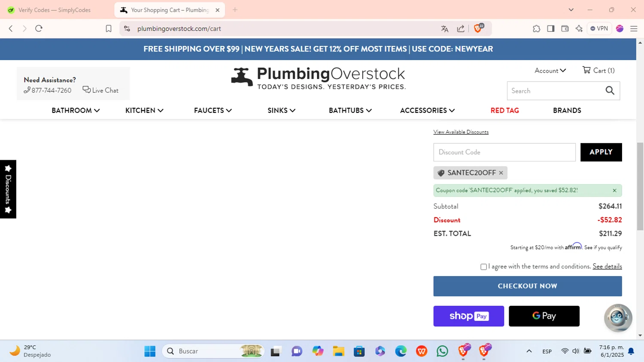Click the page vertical scrollbar
Image resolution: width=644 pixels, height=362 pixels.
640,187
